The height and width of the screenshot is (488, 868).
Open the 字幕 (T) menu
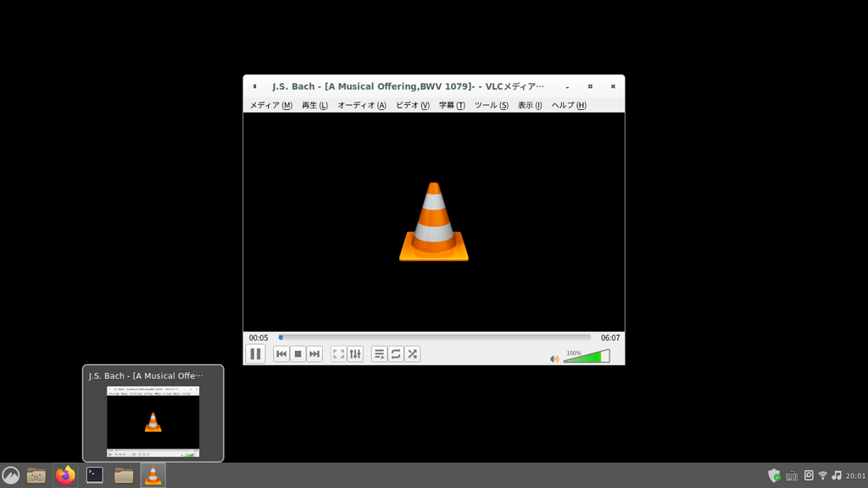[452, 105]
